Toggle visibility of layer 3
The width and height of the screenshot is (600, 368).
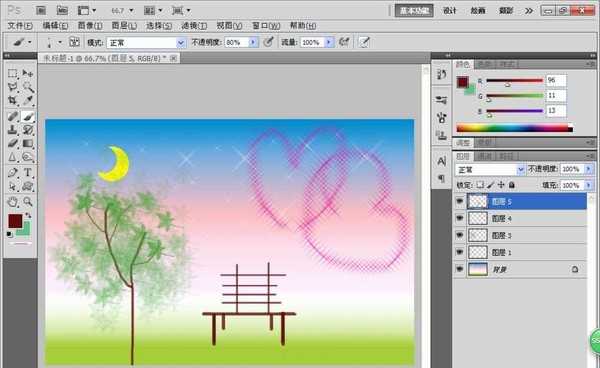(x=460, y=235)
